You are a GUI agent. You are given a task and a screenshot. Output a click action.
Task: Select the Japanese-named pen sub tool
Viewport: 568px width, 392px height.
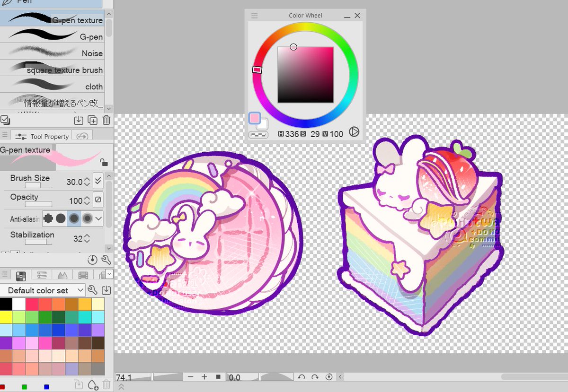coord(52,101)
